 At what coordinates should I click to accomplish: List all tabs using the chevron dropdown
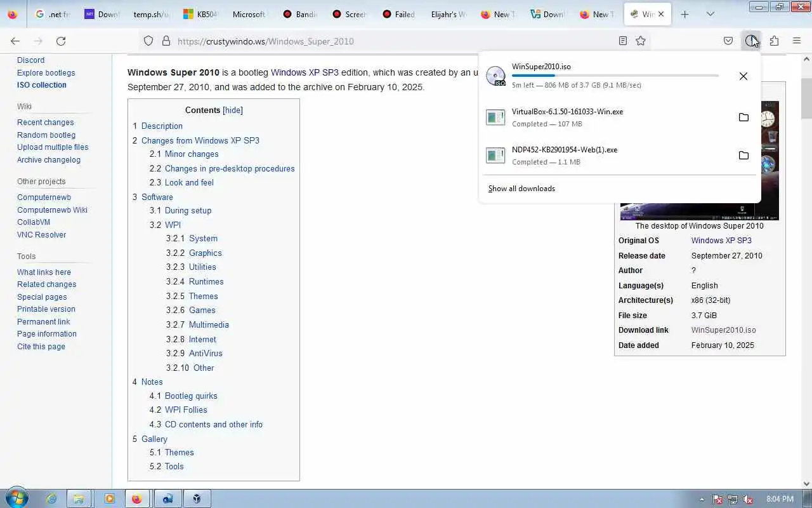click(x=710, y=14)
